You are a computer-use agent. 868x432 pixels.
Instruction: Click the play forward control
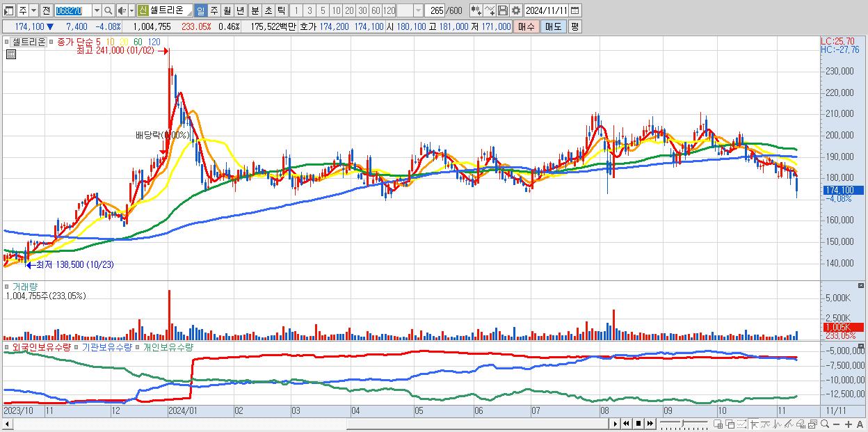pyautogui.click(x=615, y=424)
